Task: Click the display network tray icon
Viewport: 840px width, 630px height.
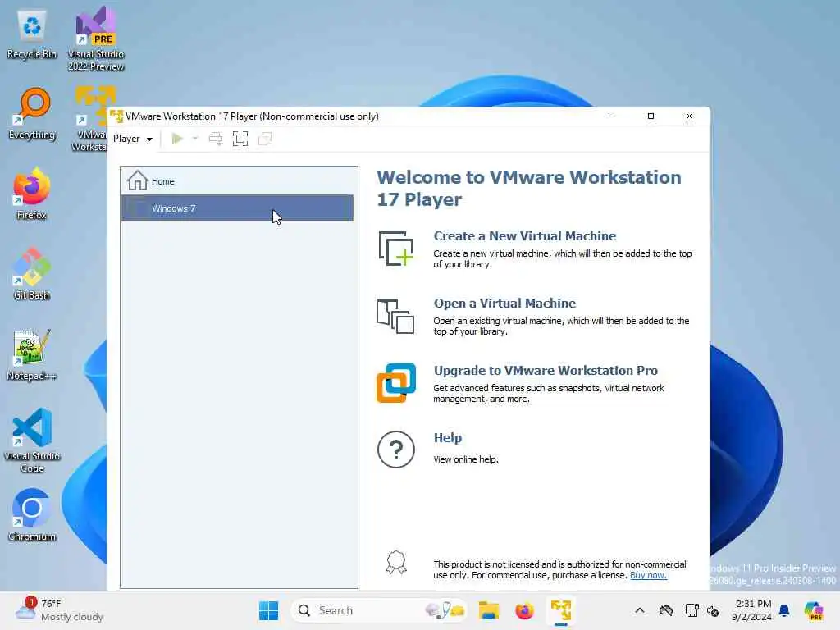Action: coord(692,610)
